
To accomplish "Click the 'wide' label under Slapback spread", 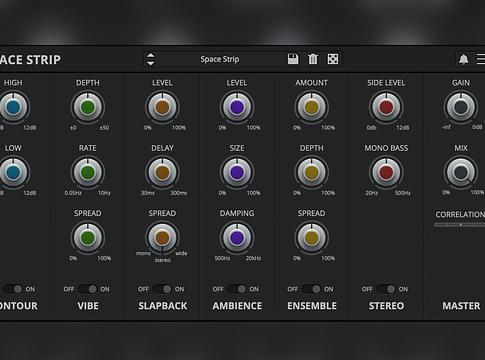I will click(181, 253).
